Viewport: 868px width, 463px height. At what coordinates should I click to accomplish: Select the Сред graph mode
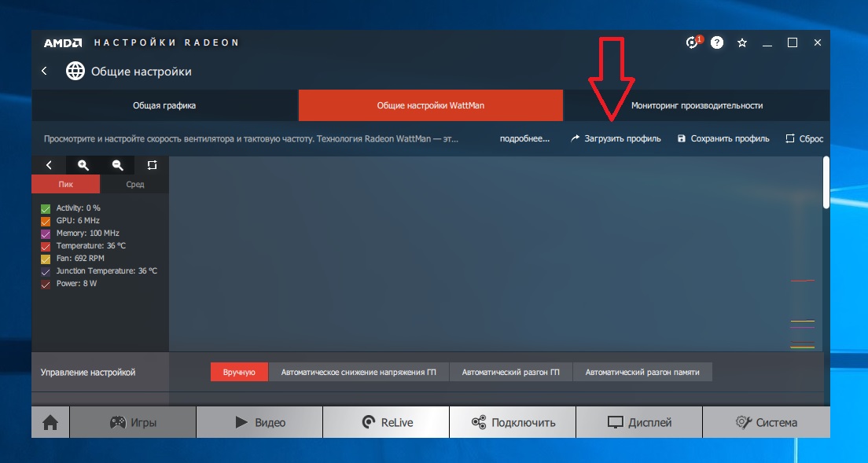[x=135, y=184]
